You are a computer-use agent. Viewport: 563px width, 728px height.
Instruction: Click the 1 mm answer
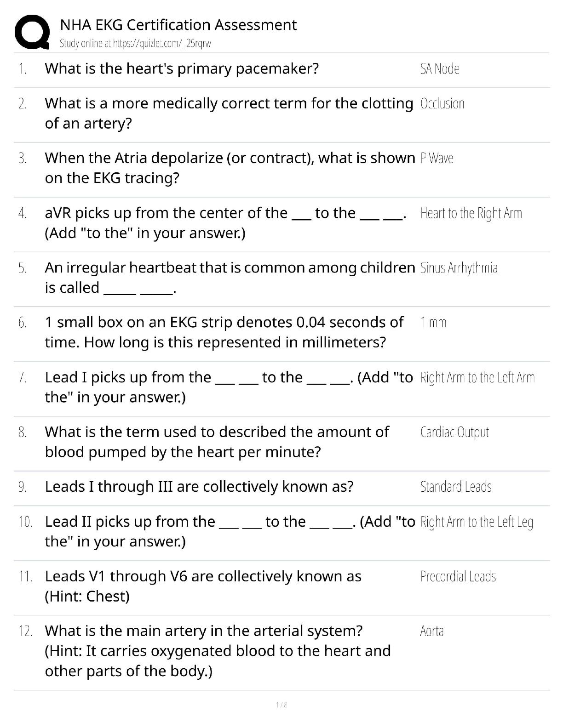(x=433, y=323)
